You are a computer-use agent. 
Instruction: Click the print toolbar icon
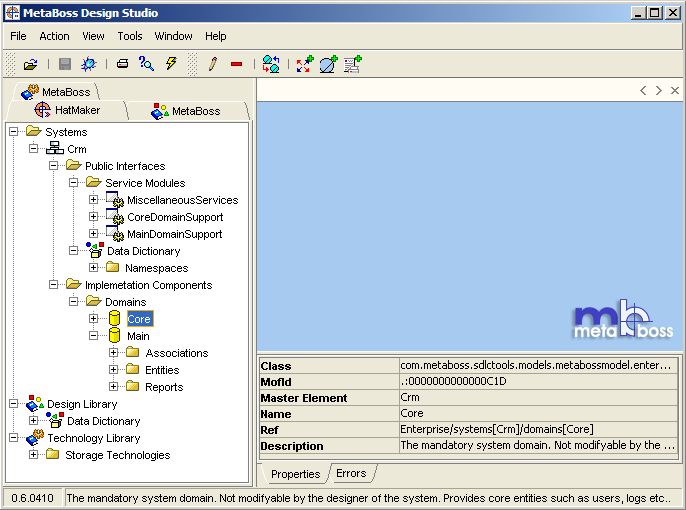[122, 64]
